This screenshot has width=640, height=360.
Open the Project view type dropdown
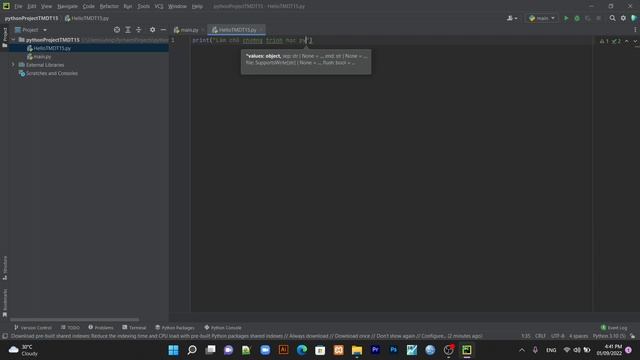[x=31, y=30]
